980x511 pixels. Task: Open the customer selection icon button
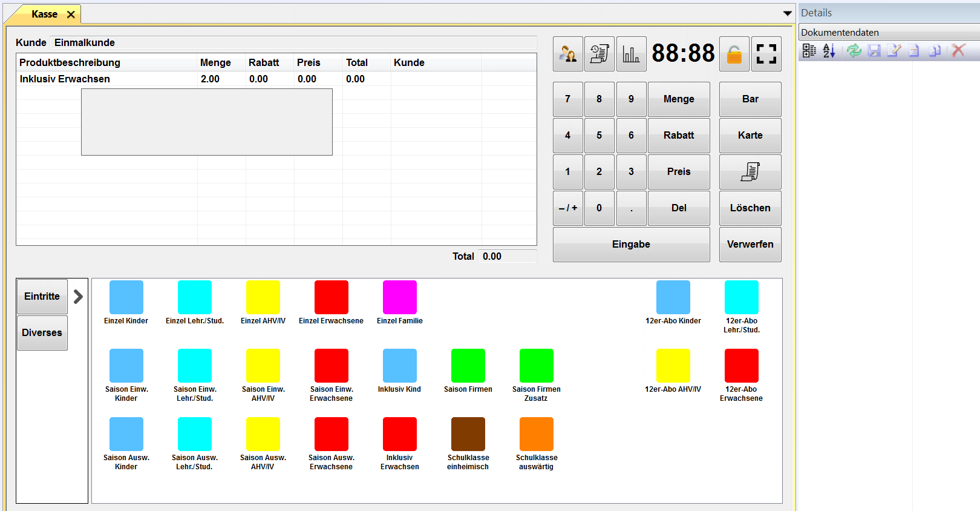pos(567,54)
